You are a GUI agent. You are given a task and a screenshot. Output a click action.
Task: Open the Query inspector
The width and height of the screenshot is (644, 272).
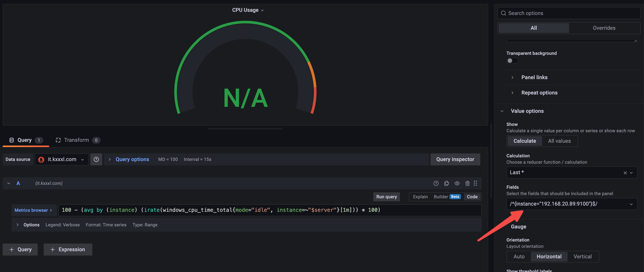(x=455, y=159)
